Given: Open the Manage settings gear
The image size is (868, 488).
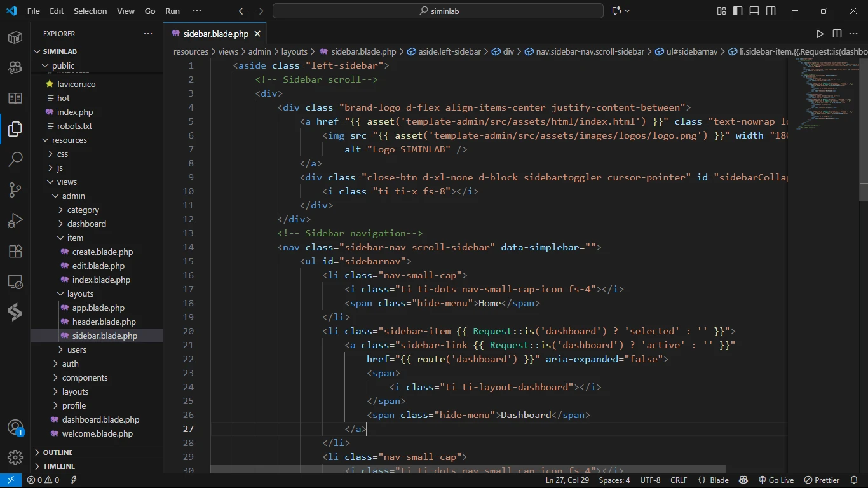Looking at the screenshot, I should click(15, 457).
